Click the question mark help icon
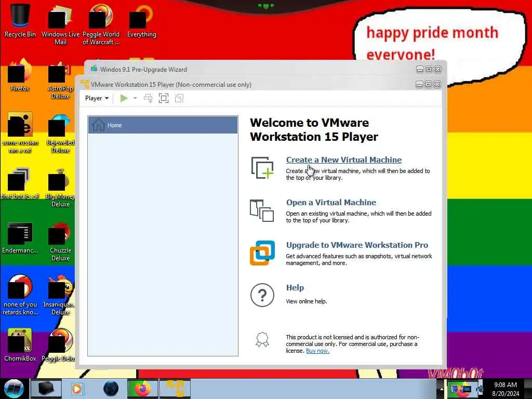Image resolution: width=532 pixels, height=399 pixels. point(262,295)
